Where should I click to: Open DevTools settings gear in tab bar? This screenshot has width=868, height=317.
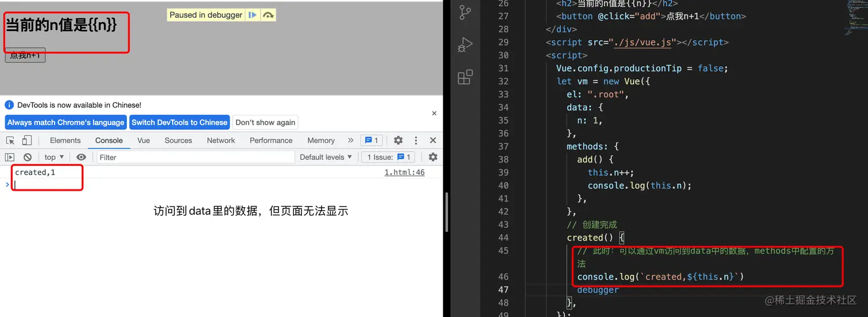pos(398,140)
